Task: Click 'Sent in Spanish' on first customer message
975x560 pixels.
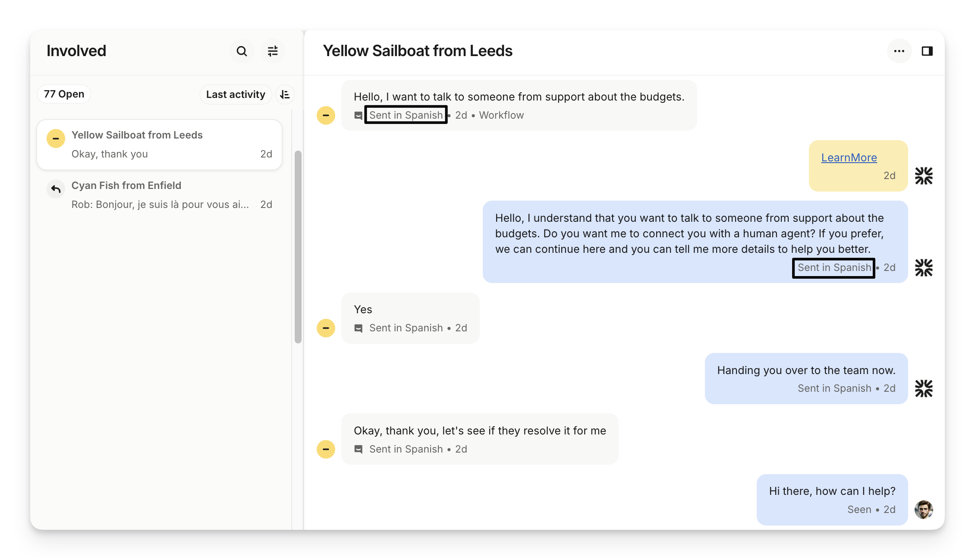Action: click(406, 115)
